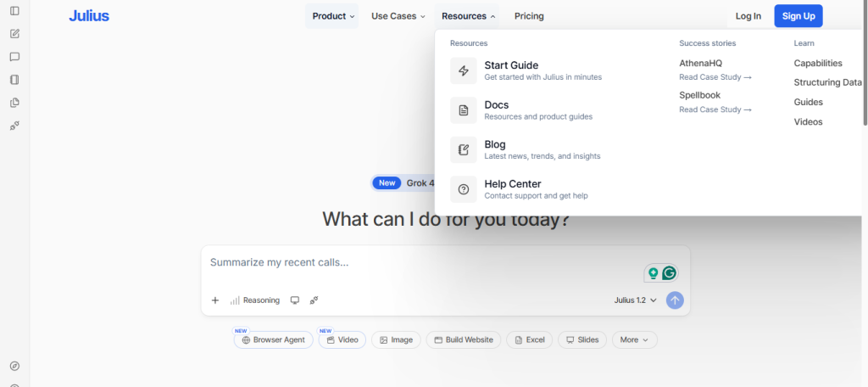This screenshot has width=868, height=387.
Task: Toggle the left sidebar panel icon
Action: (x=15, y=11)
